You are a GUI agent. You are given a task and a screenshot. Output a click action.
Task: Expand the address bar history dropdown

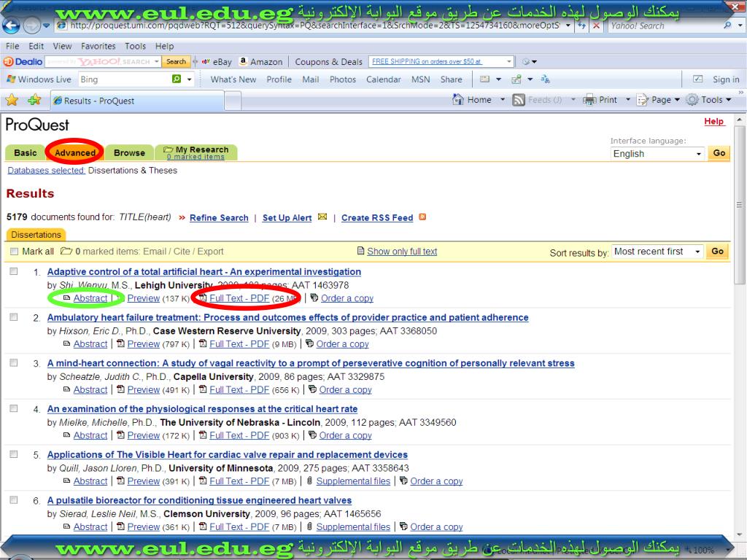[x=568, y=26]
